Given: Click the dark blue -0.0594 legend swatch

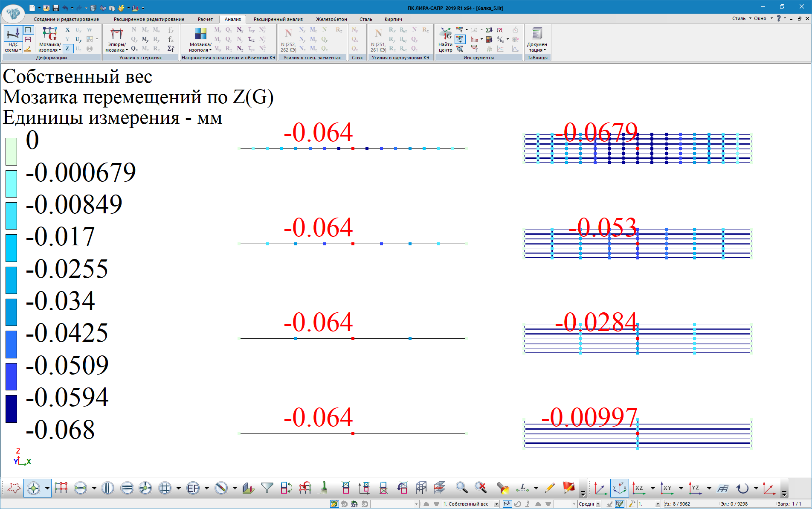Looking at the screenshot, I should (11, 409).
